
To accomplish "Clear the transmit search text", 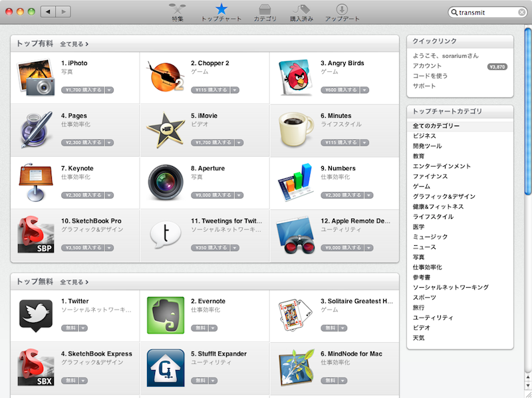I will pyautogui.click(x=522, y=13).
